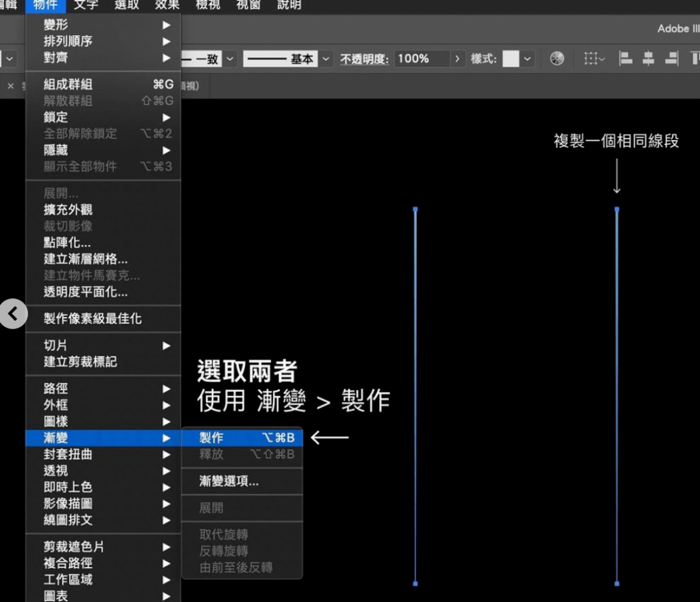Click the 樣式 white style swatch
Viewport: 700px width, 602px height.
tap(511, 59)
